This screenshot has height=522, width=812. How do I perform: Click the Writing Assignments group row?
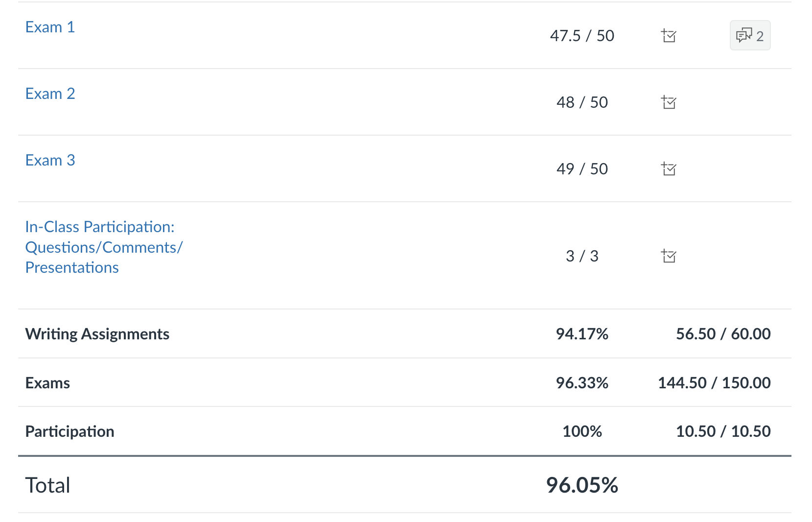pos(97,334)
